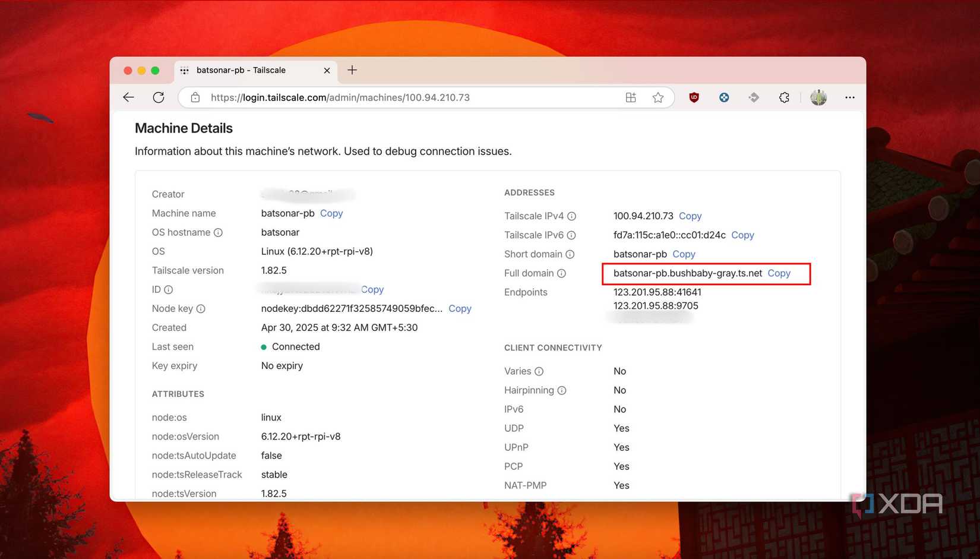Show info for Tailscale IPv6
The height and width of the screenshot is (559, 980).
571,235
